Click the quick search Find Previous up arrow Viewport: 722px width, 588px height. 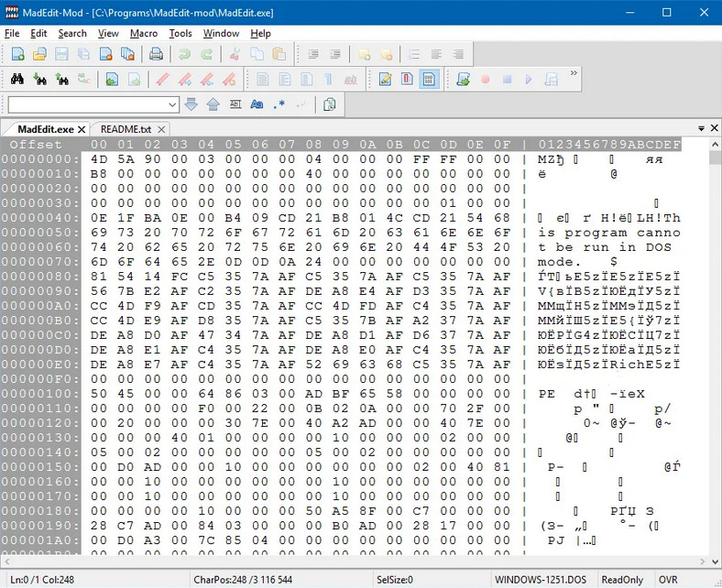tap(213, 104)
